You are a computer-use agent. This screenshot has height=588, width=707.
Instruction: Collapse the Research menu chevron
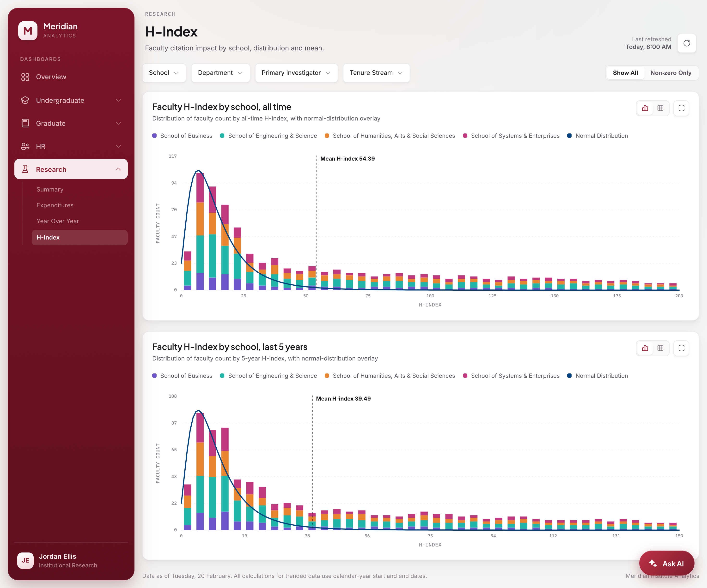coord(118,169)
